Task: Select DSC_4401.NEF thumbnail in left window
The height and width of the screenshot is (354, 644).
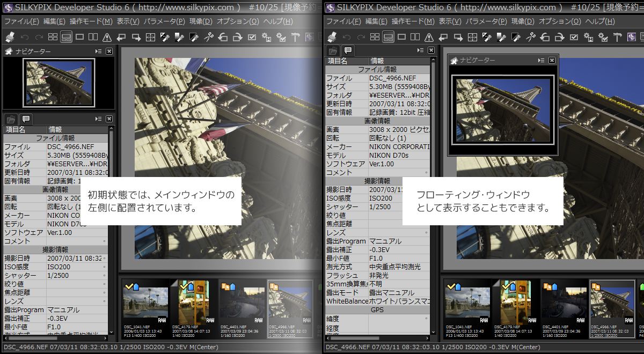Action: [x=243, y=308]
